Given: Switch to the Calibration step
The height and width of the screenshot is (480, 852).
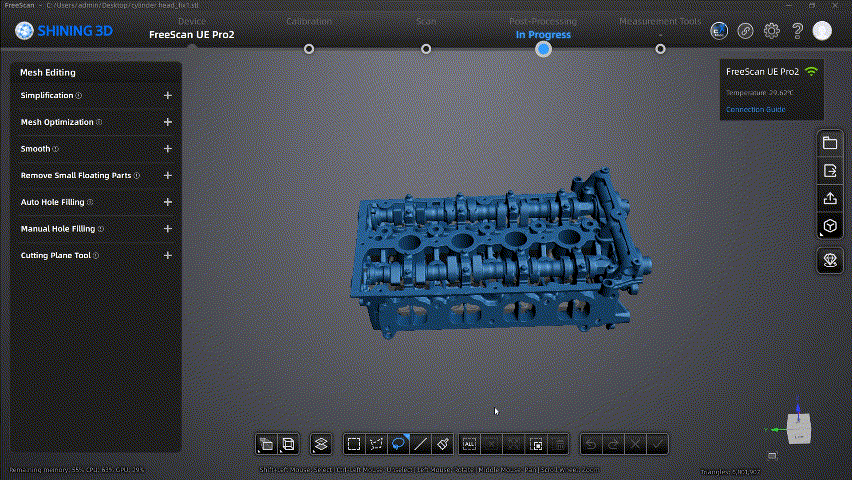Looking at the screenshot, I should (309, 48).
